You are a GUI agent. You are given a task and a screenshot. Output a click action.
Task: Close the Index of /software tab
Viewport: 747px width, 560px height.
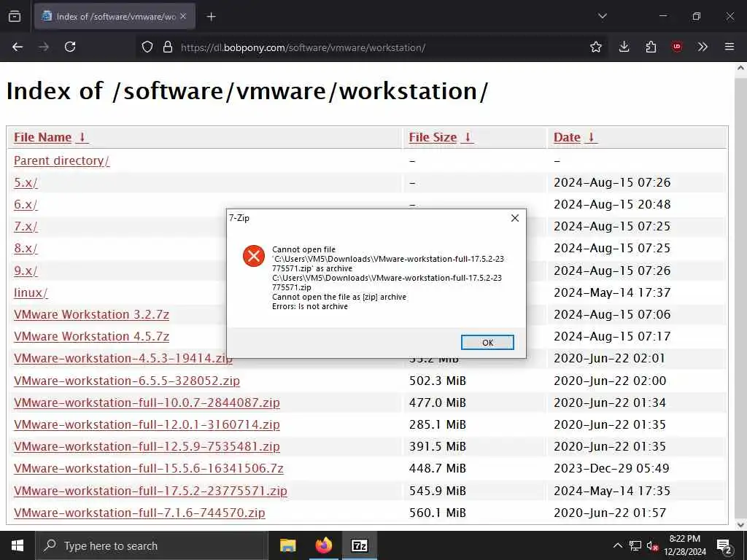(x=183, y=16)
